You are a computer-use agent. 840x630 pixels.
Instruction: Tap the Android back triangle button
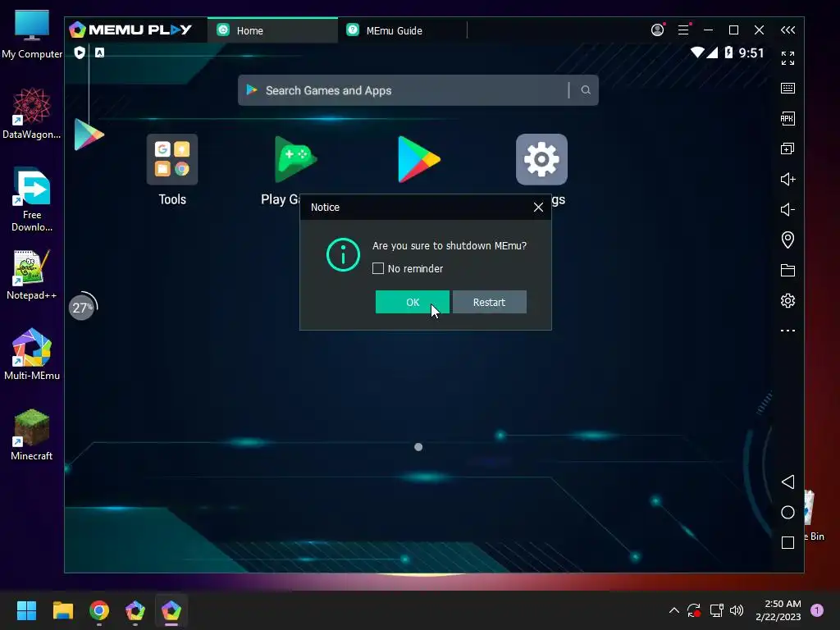click(x=787, y=482)
